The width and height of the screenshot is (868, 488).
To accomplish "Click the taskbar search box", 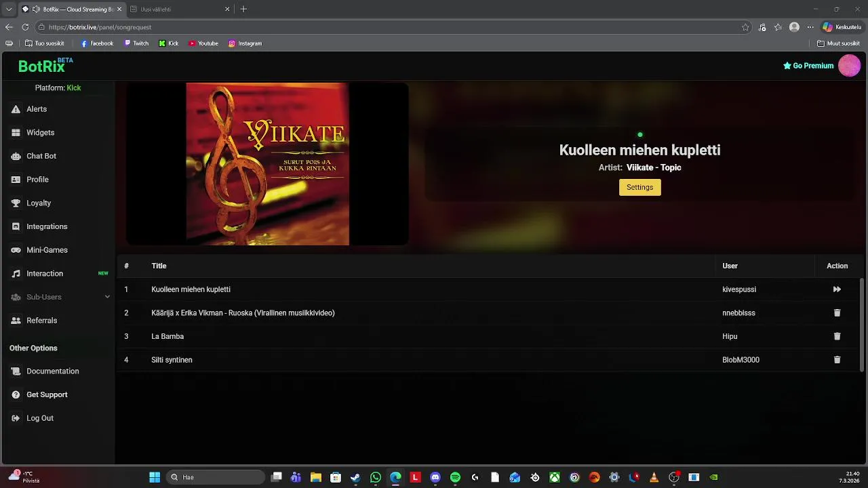I will click(x=216, y=477).
